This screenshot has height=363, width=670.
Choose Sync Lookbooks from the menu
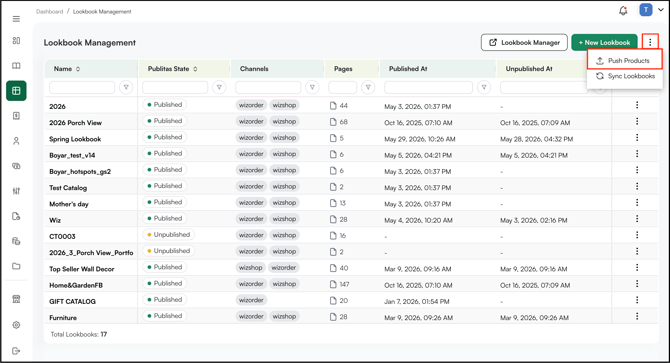coord(625,76)
